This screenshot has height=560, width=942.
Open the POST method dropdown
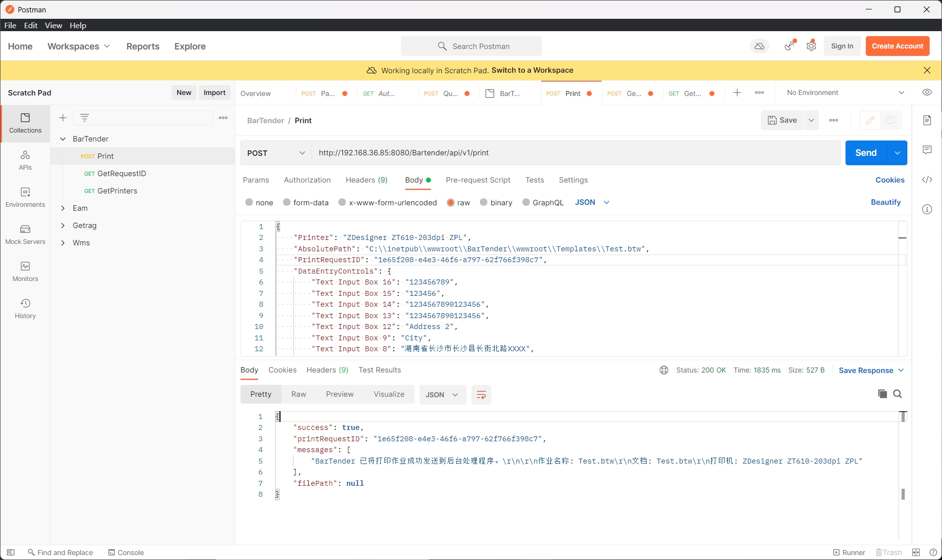click(276, 153)
